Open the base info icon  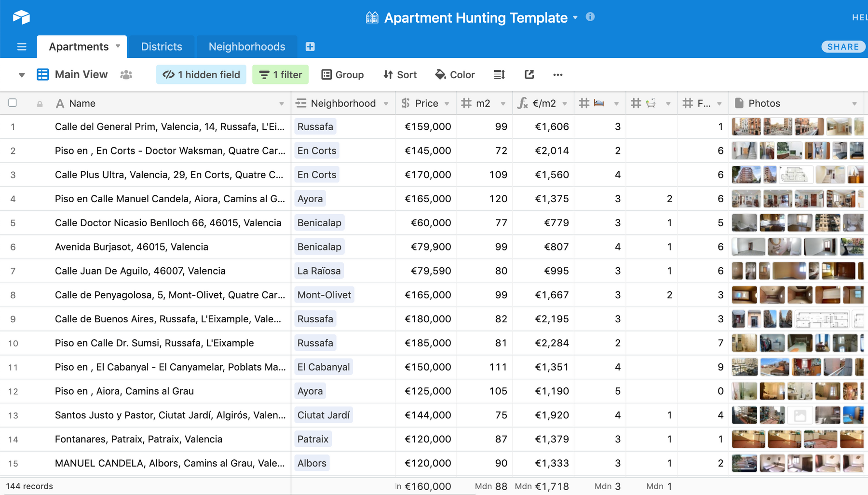590,17
